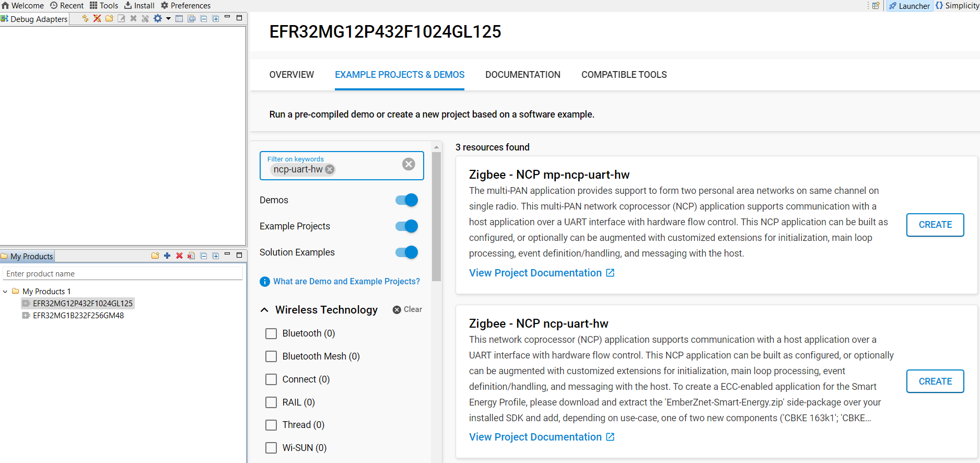Viewport: 980px width, 463px height.
Task: View documentation for mp-ncp-uart-hw project
Action: [x=542, y=273]
